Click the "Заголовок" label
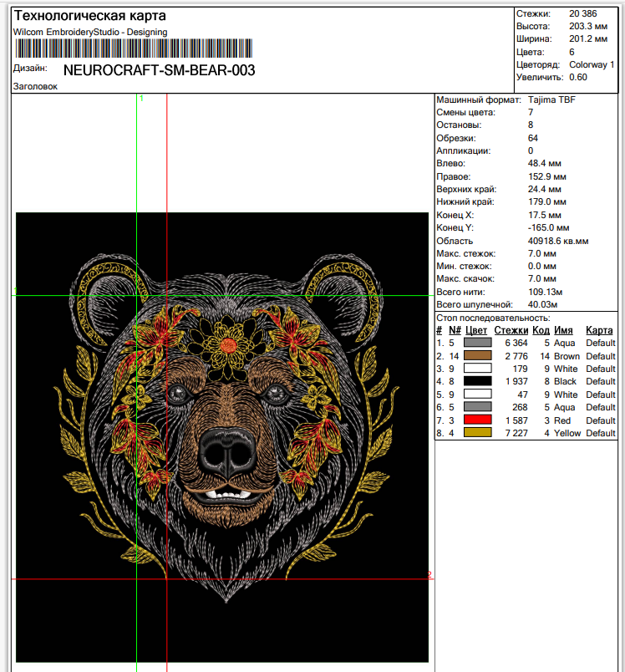This screenshot has width=625, height=672. (x=36, y=86)
